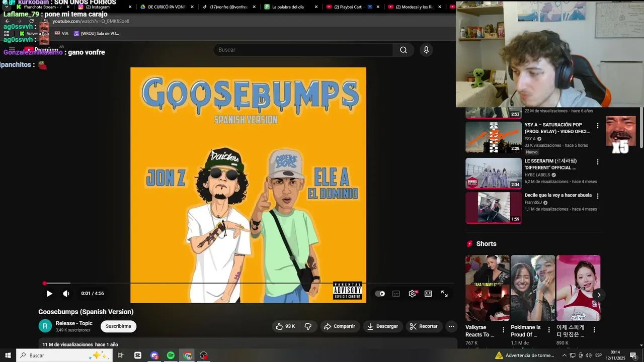Open LE SSERAFIM 'DIFFERENT' video thumbnail
This screenshot has height=362, width=644.
[494, 173]
